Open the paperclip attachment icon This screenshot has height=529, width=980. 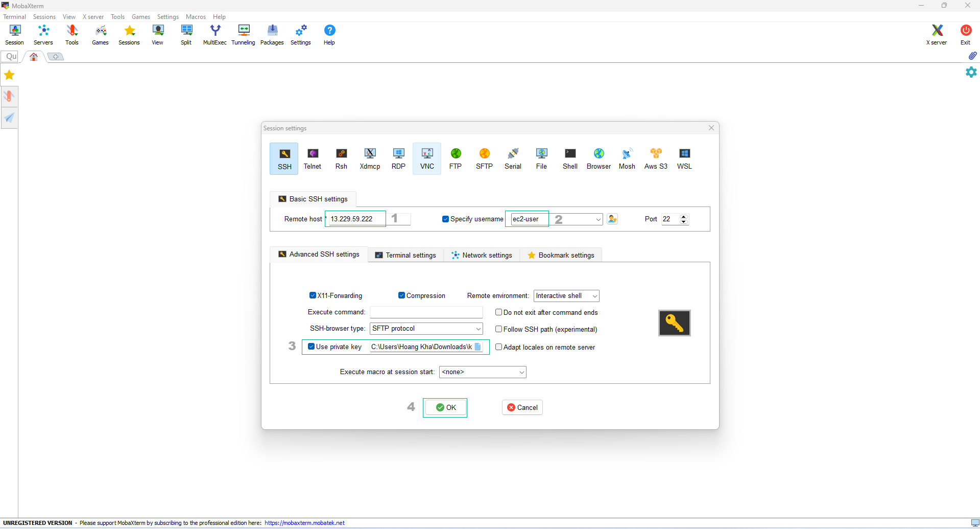(972, 56)
